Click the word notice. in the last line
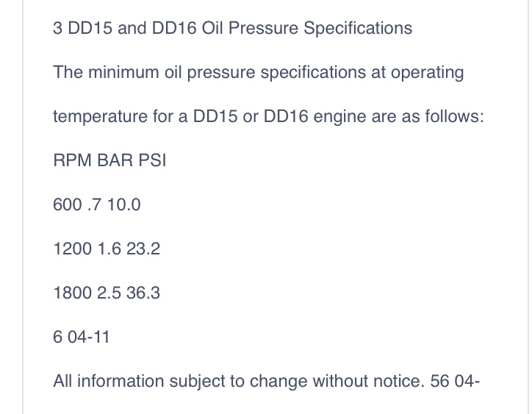 399,382
